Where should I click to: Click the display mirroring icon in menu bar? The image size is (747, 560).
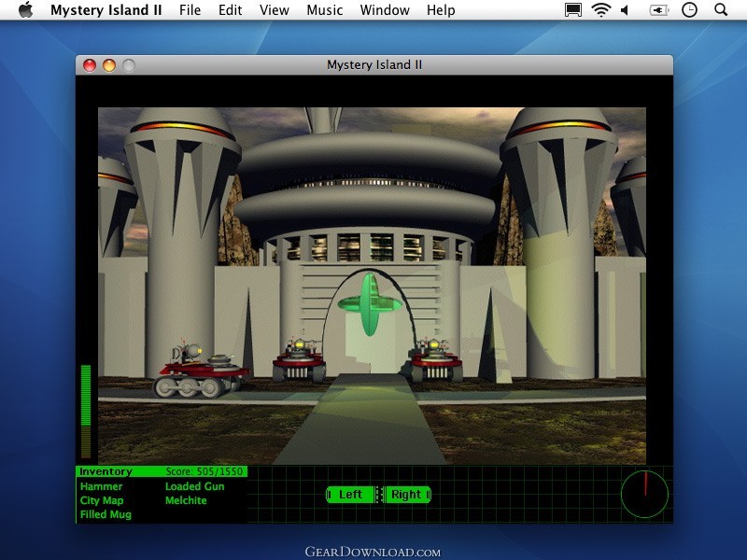click(x=572, y=10)
